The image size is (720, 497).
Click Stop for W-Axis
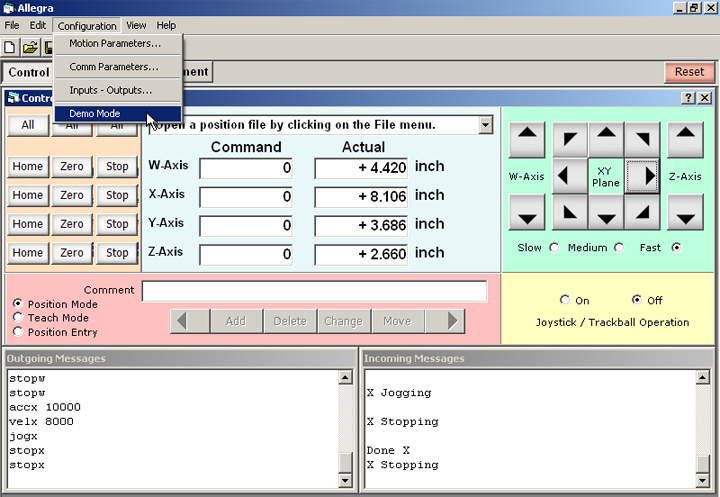(x=117, y=166)
